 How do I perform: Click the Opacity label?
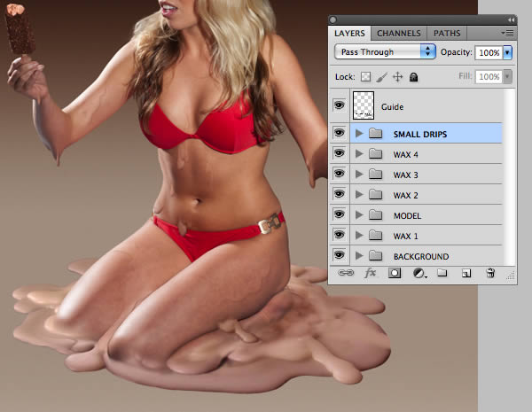(x=457, y=52)
